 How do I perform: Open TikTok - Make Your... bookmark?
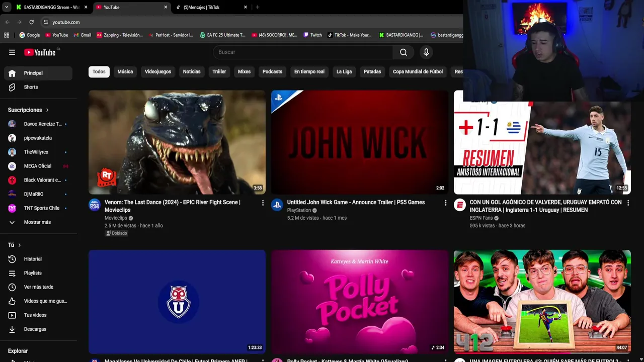coord(349,35)
